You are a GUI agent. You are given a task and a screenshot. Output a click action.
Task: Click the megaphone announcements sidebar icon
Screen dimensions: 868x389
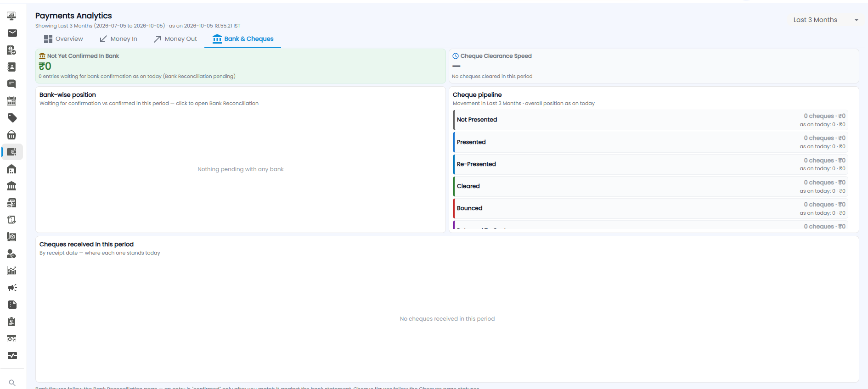coord(12,288)
